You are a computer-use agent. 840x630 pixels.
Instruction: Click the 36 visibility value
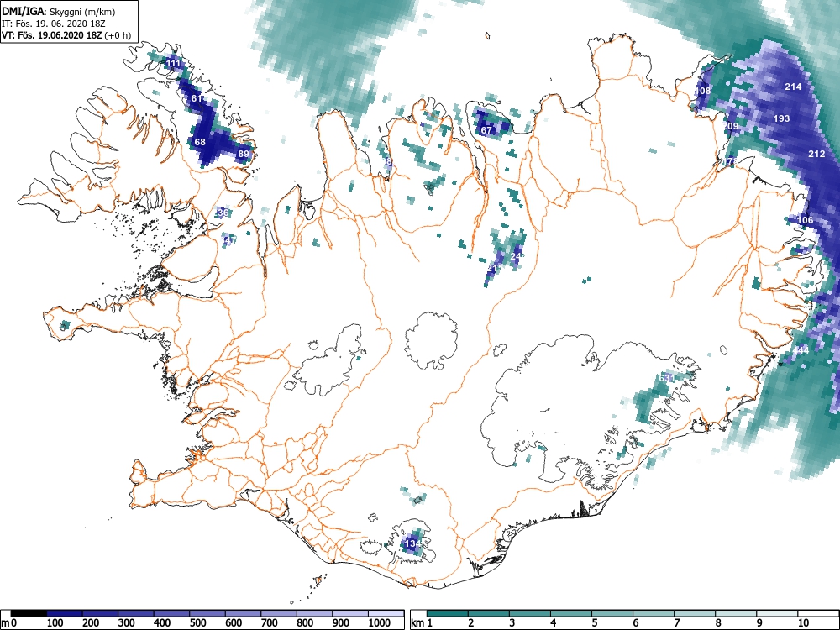pyautogui.click(x=223, y=213)
